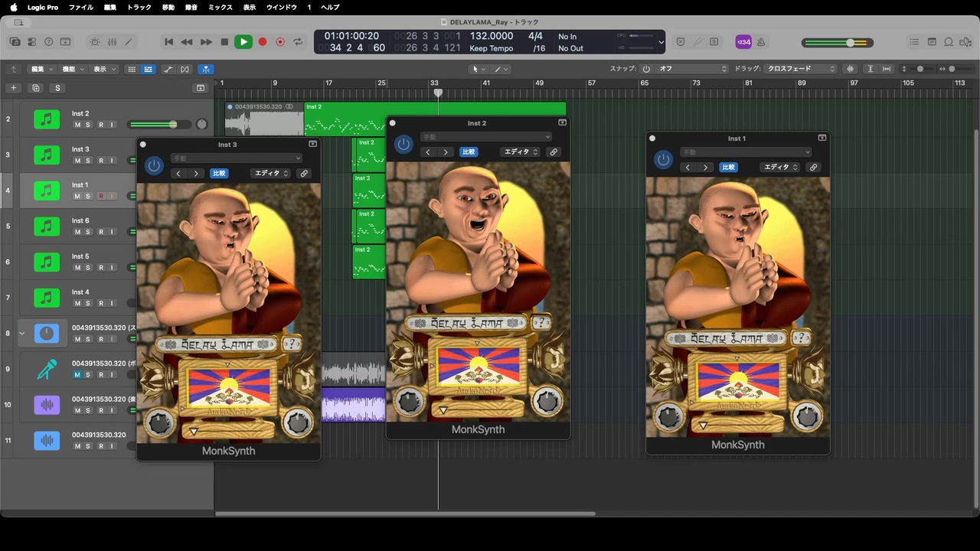Open the ミックス menu

coord(220,7)
